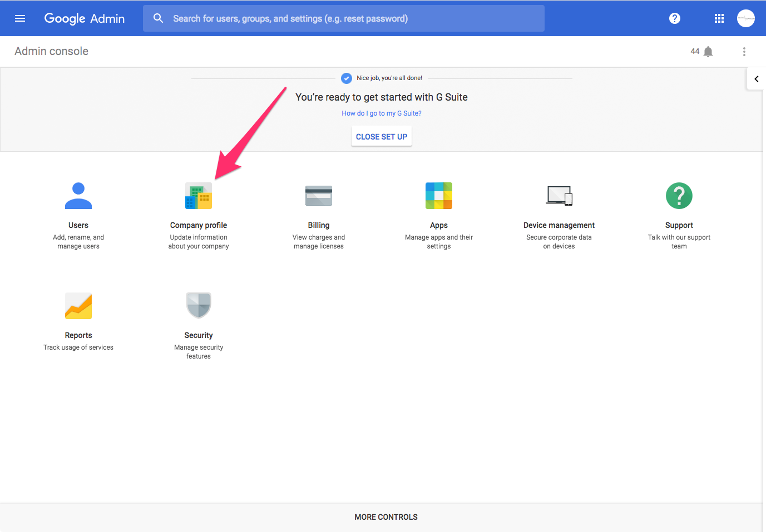The image size is (766, 532).
Task: Click the Device management label
Action: point(559,225)
